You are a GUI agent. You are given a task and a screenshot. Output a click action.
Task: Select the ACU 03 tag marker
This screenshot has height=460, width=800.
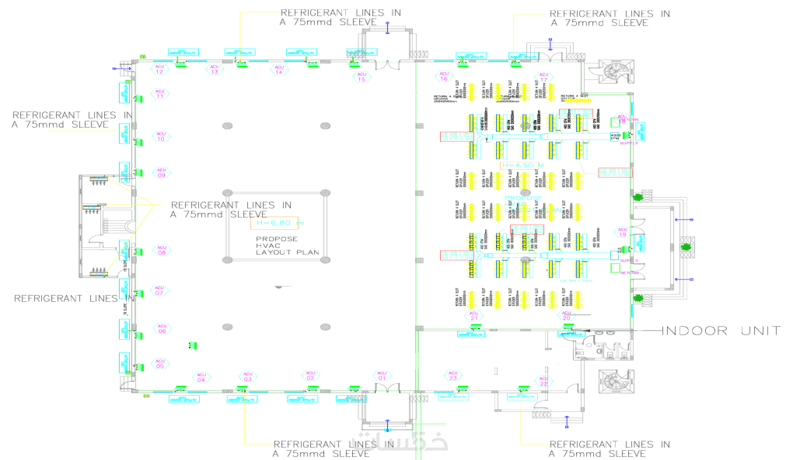coord(247,377)
